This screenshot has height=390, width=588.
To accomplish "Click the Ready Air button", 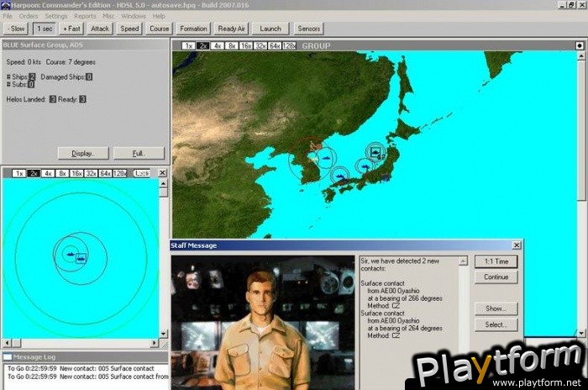I will [231, 29].
